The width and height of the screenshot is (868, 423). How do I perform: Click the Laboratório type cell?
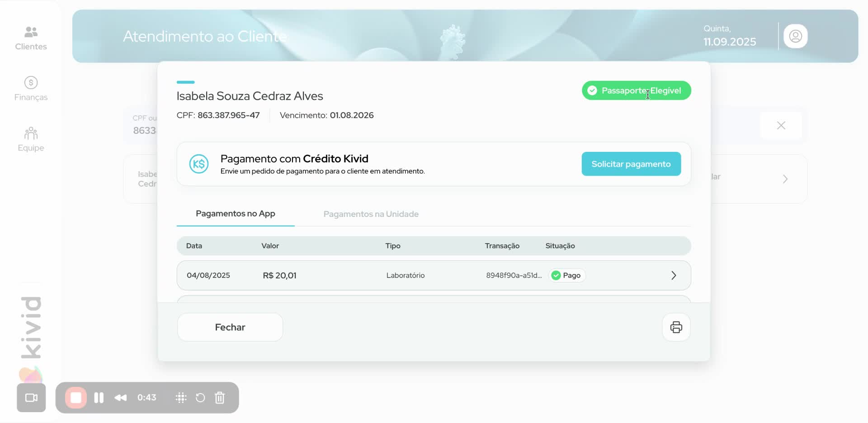pyautogui.click(x=406, y=275)
